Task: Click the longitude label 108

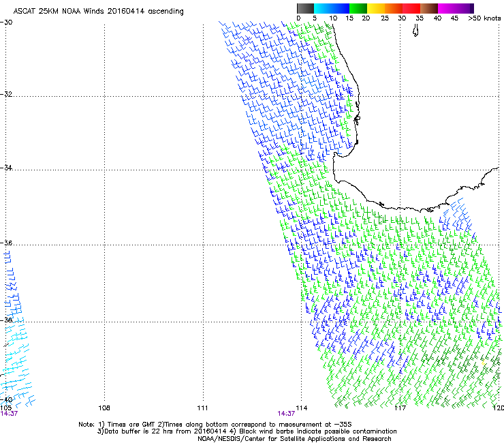Action: coord(104,408)
